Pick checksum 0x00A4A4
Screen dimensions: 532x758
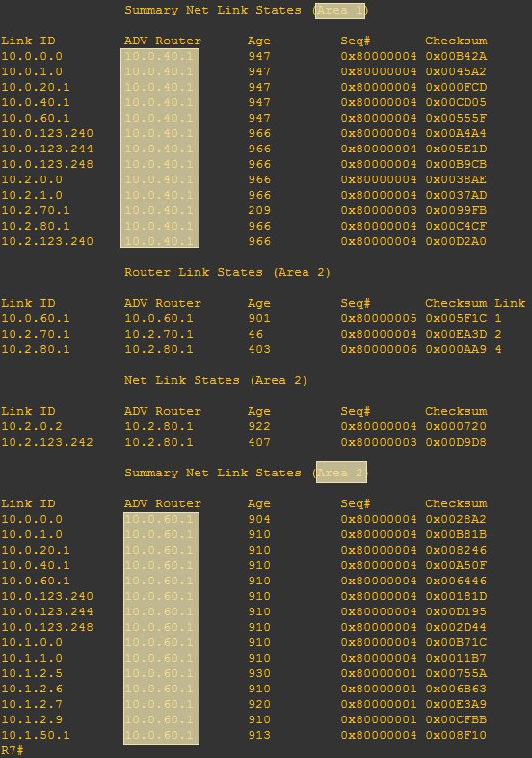pos(456,133)
